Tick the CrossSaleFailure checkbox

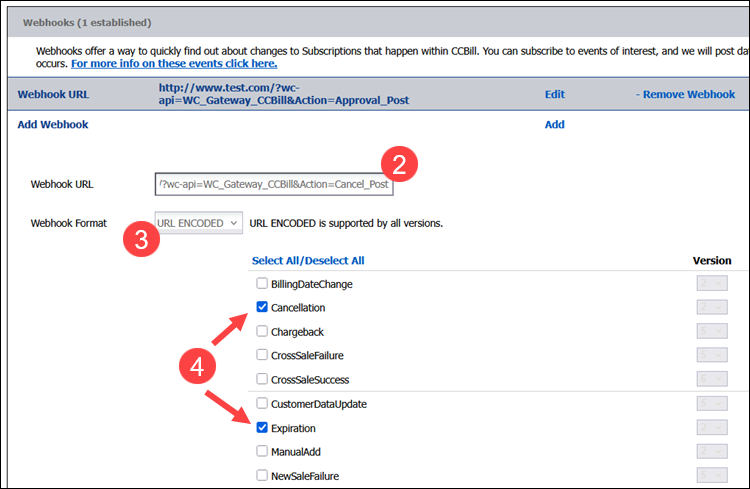coord(262,355)
